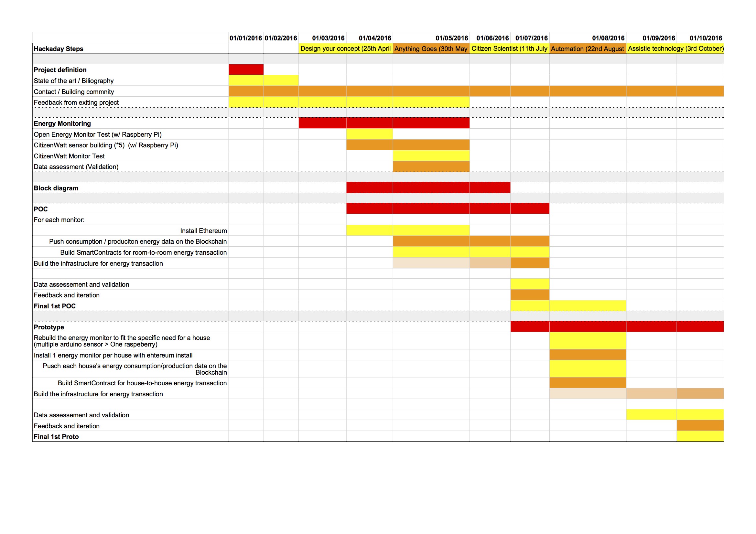
Task: Click the 'Energy Monitoring' heading
Action: tap(62, 123)
